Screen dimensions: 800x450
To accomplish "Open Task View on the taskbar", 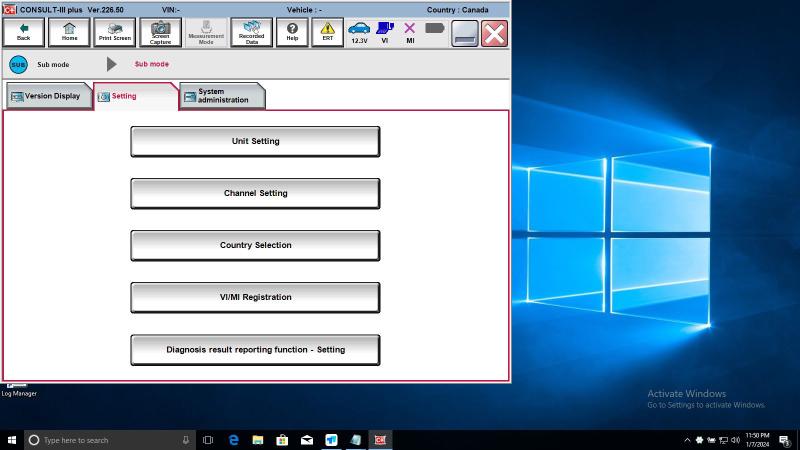I will [x=208, y=440].
